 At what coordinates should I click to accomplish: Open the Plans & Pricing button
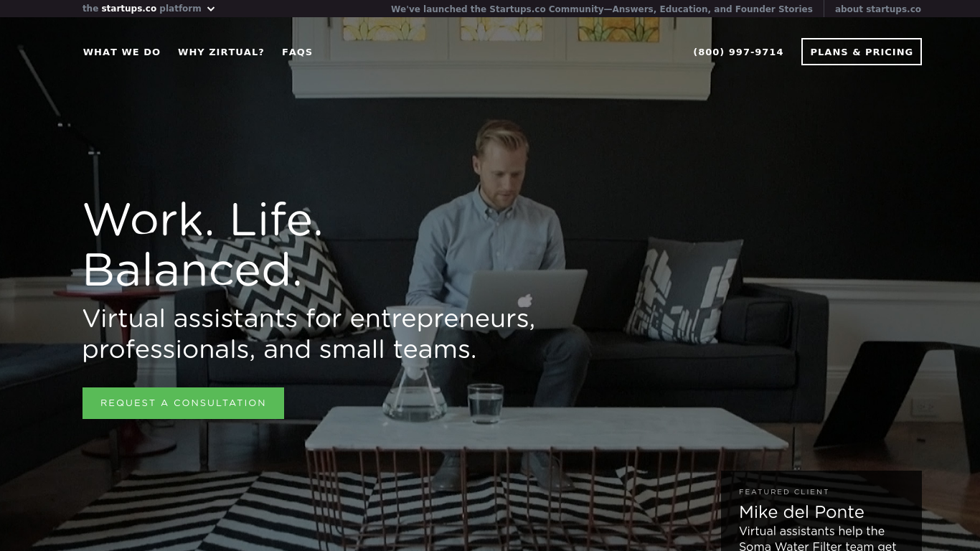[862, 52]
